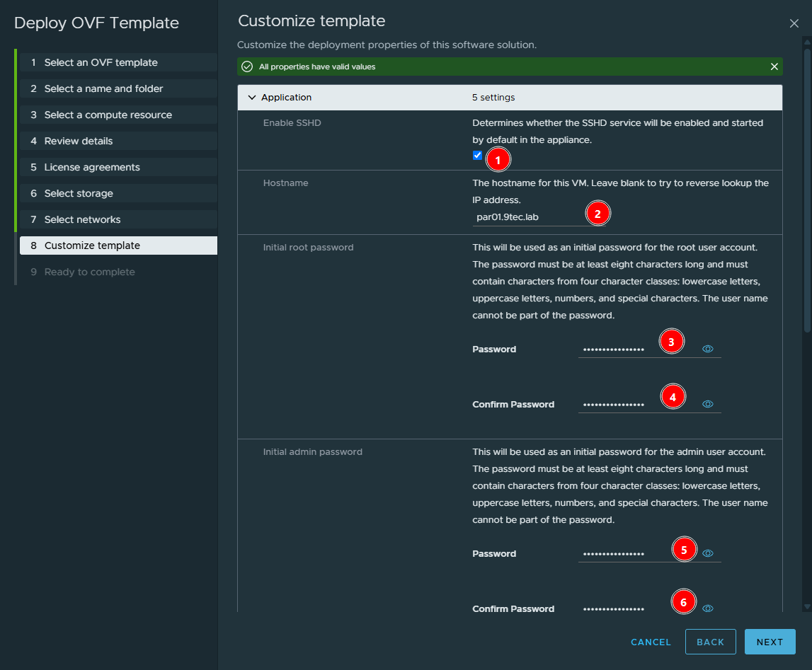Select step 8 Customize template
Screen dimensions: 812x670
[x=118, y=246]
